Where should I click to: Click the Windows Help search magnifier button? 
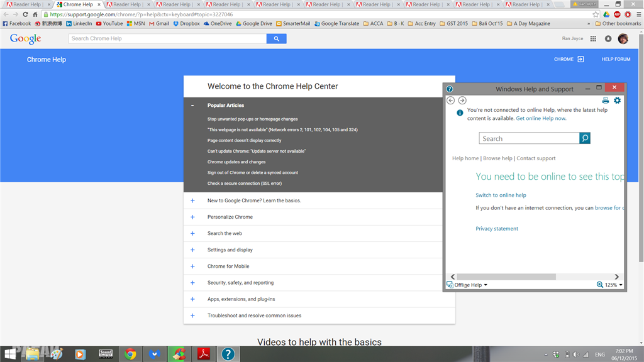coord(585,138)
